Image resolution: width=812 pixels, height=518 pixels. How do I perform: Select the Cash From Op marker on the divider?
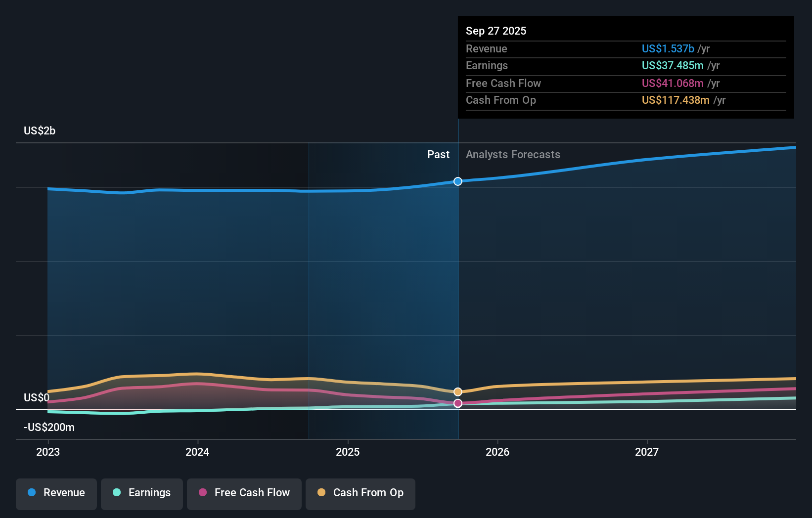coord(457,391)
